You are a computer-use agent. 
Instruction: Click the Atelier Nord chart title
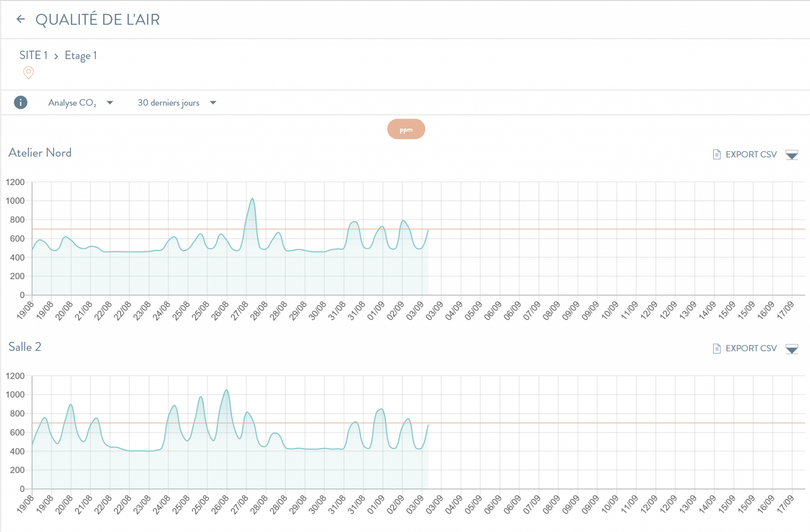tap(40, 153)
